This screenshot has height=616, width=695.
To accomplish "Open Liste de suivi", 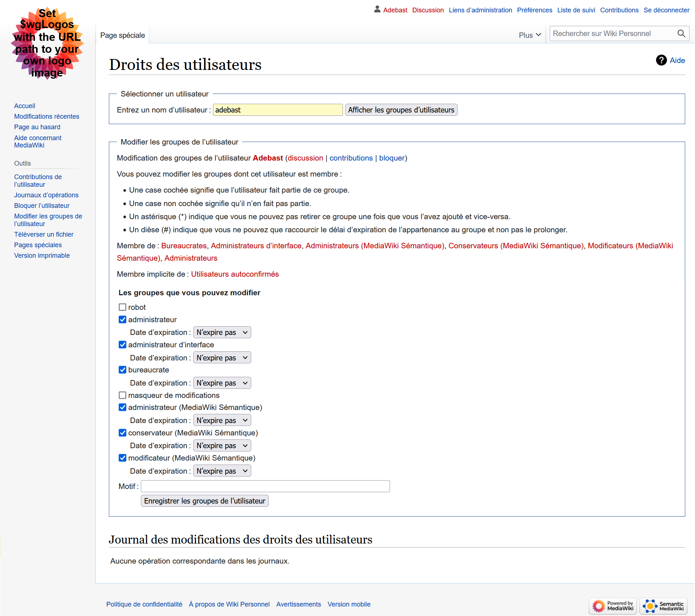I will tap(576, 10).
